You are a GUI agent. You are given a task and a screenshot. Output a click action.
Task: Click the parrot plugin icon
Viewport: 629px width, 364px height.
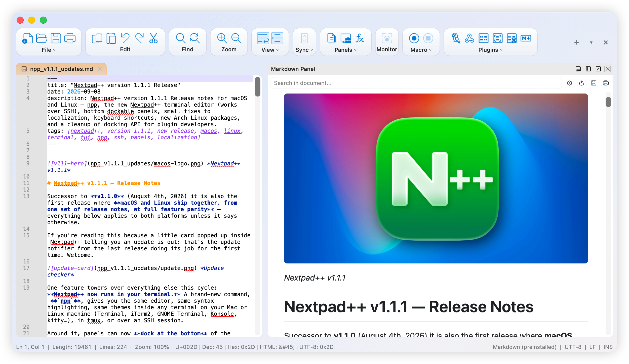[456, 38]
